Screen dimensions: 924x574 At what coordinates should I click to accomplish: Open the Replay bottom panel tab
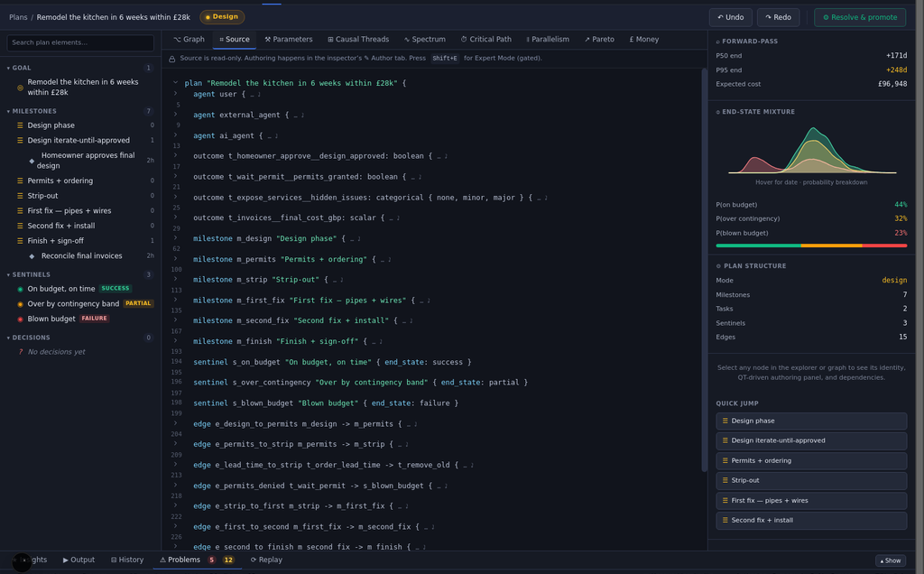coord(266,560)
